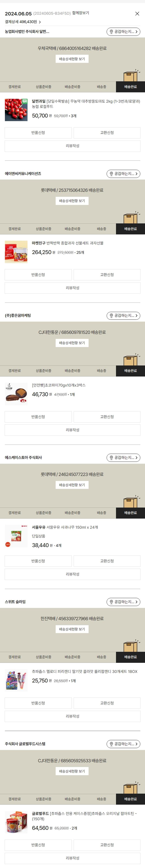Viewport: 145px width, 868px height.
Task: Write review for 서울우유 사과나무
Action: tap(72, 574)
